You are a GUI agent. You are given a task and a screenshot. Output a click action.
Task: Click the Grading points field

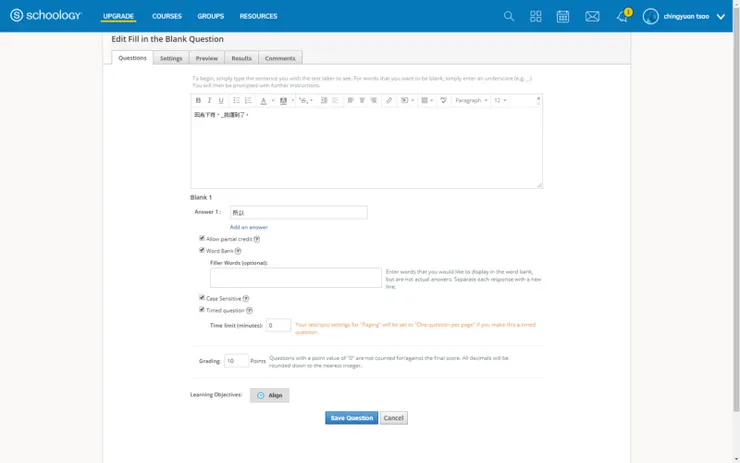(x=236, y=361)
